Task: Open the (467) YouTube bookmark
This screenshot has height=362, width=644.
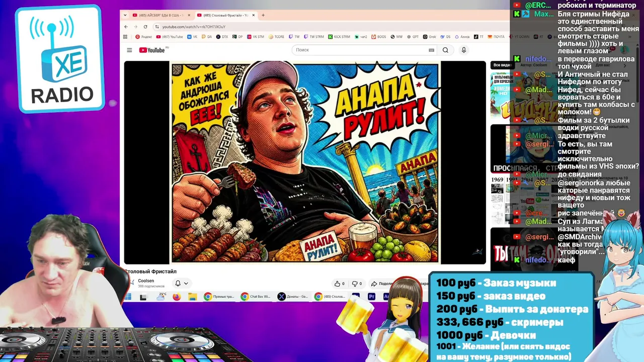Action: (x=170, y=37)
